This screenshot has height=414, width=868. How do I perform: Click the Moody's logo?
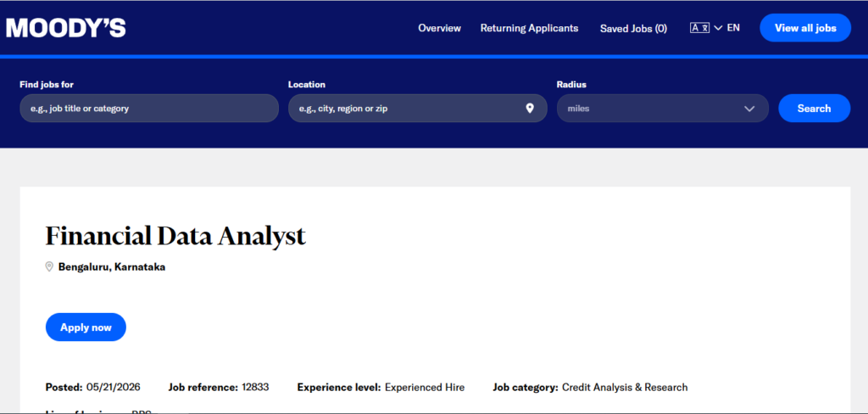66,28
